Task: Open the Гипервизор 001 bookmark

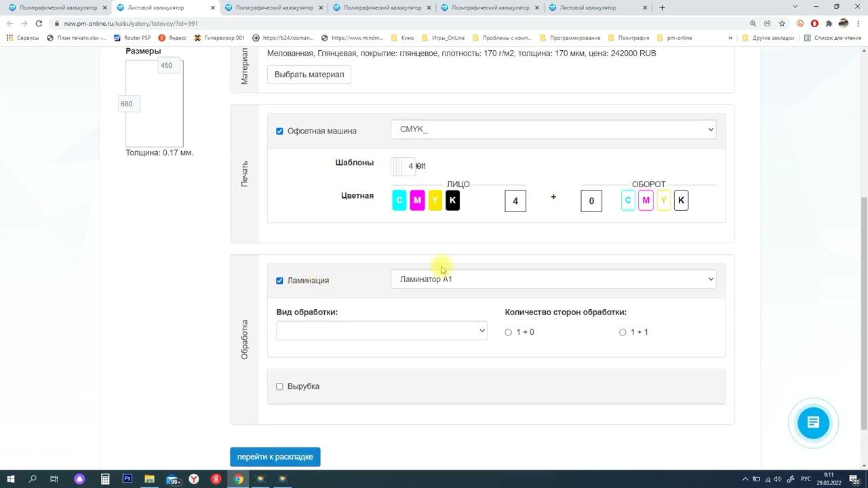Action: pos(219,38)
